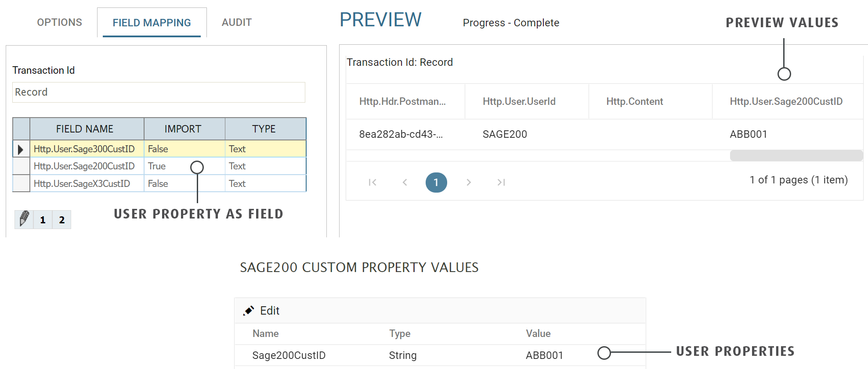868x369 pixels.
Task: Toggle the Import value for Http.User.SageX3CustID
Action: pos(184,184)
